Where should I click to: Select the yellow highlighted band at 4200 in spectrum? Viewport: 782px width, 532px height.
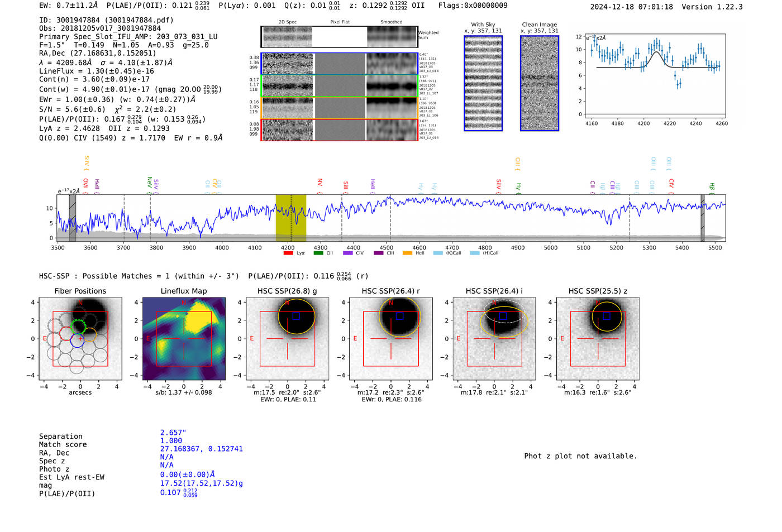click(x=291, y=218)
